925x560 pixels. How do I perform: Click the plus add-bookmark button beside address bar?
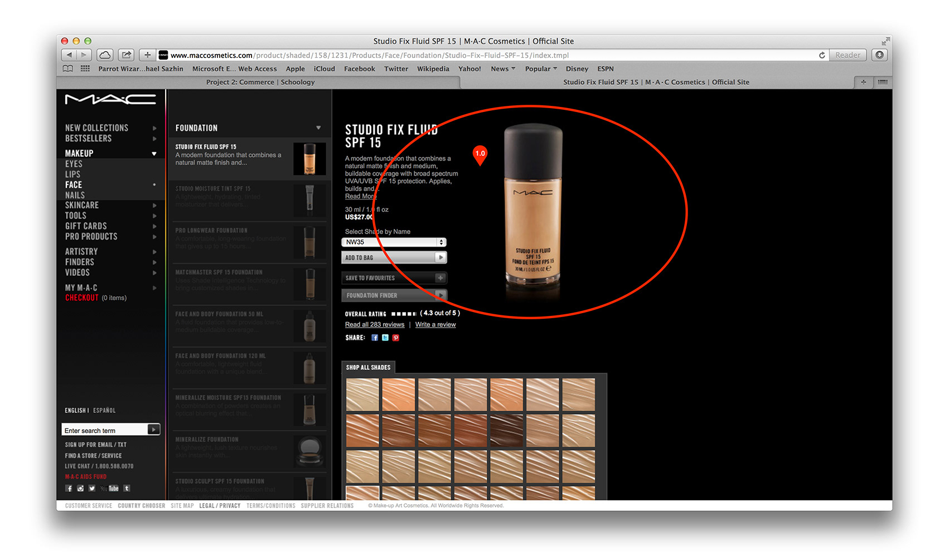tap(147, 55)
